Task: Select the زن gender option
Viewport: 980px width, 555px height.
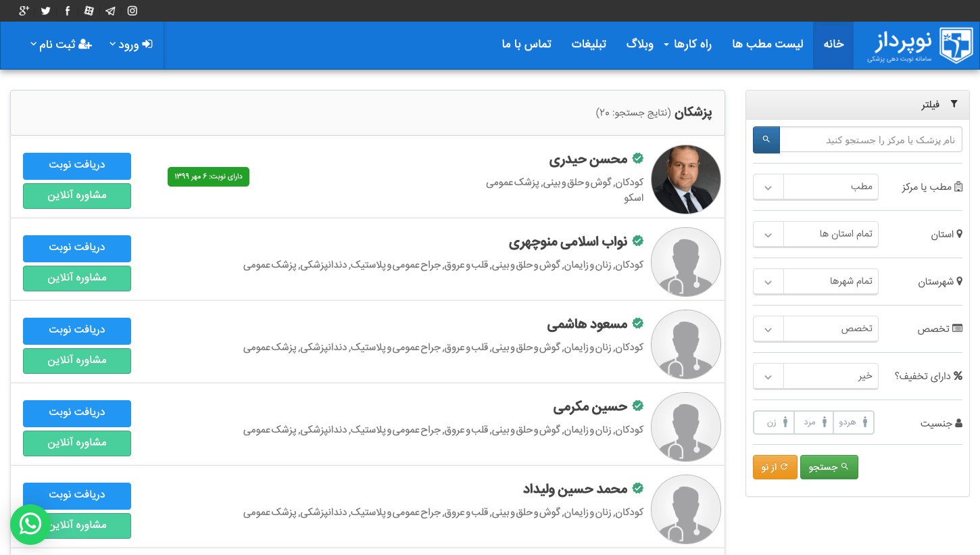Action: (x=775, y=423)
